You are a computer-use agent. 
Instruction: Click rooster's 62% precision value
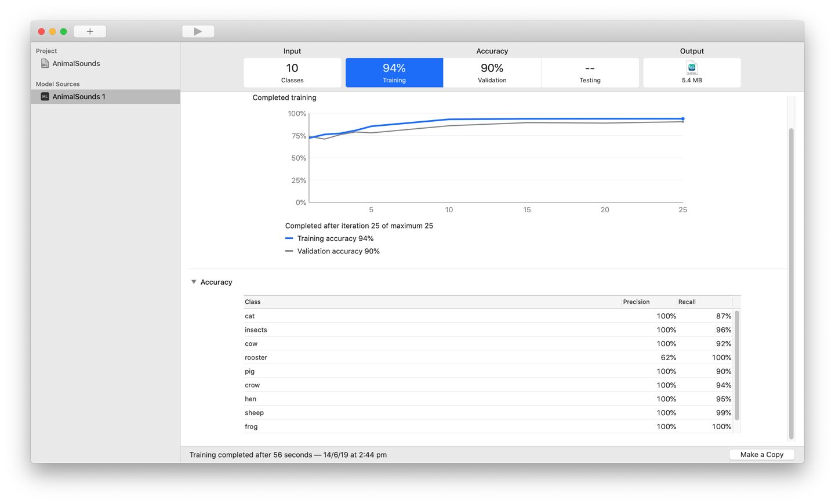[x=668, y=357]
